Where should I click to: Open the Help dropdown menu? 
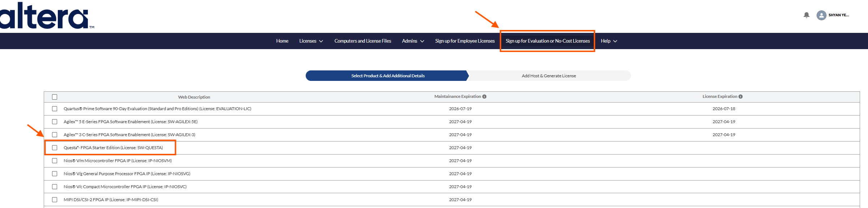[609, 41]
